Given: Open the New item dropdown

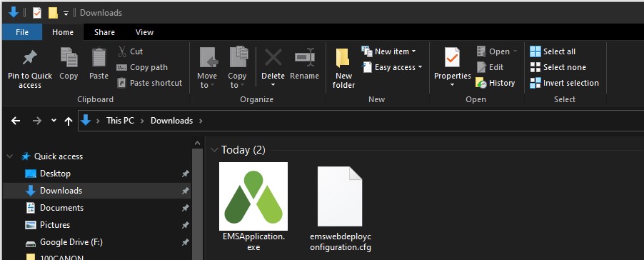Looking at the screenshot, I should pyautogui.click(x=388, y=51).
